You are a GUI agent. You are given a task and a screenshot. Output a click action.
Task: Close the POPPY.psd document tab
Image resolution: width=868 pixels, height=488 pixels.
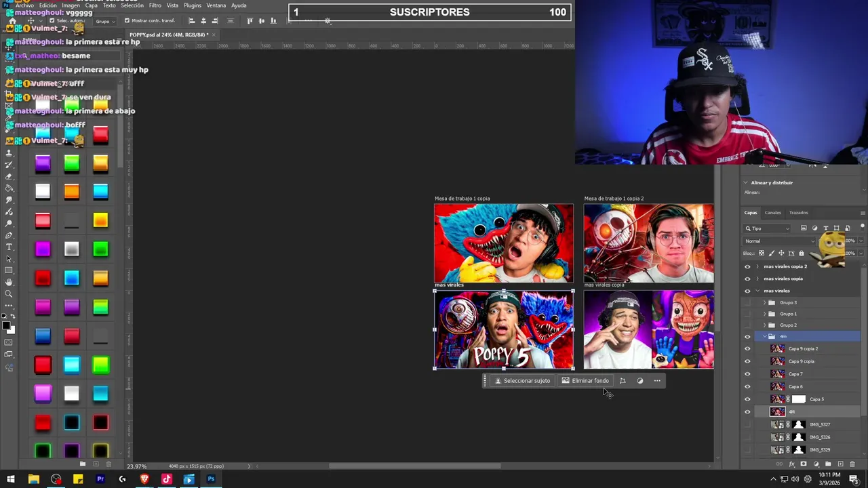pos(214,35)
